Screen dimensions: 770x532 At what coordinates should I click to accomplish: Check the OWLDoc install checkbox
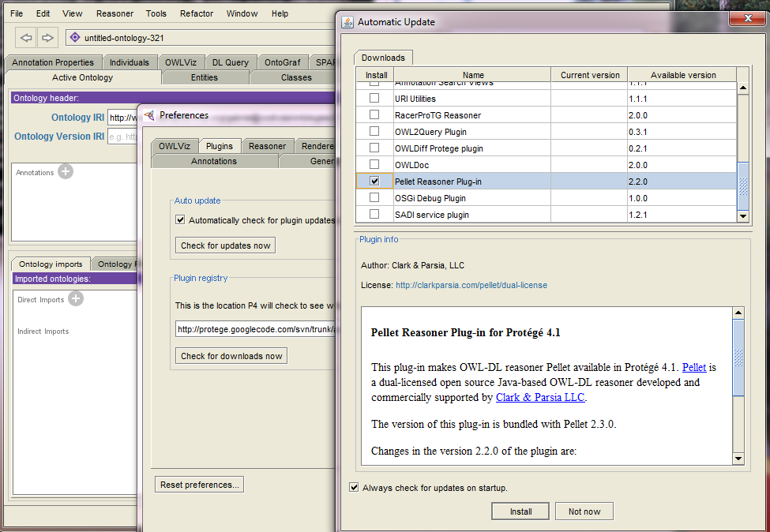pyautogui.click(x=374, y=165)
